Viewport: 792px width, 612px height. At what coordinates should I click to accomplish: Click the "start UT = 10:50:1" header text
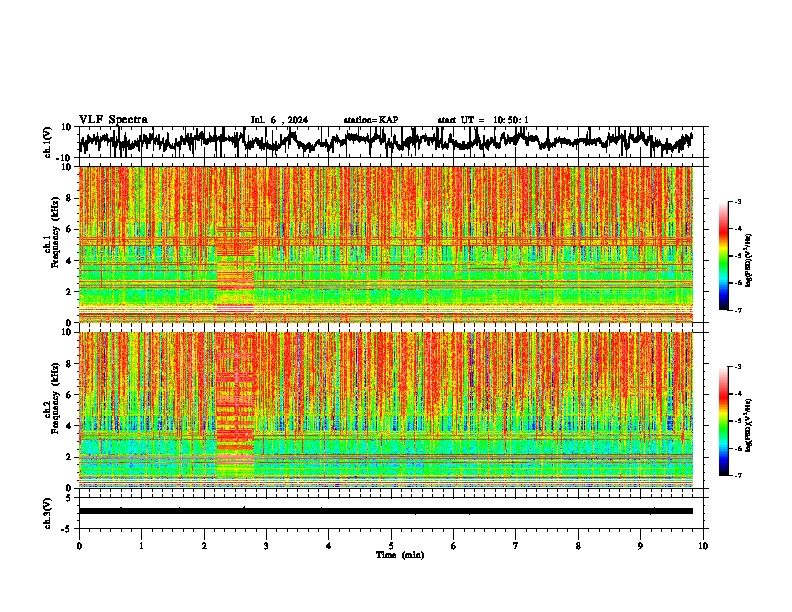pos(483,120)
